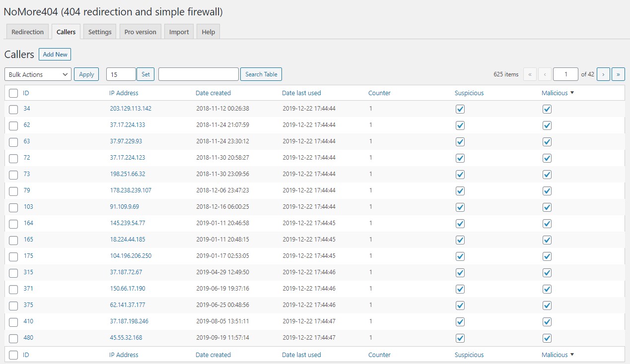Open IP address 18.224.44.185
The height and width of the screenshot is (364, 630).
pyautogui.click(x=128, y=239)
